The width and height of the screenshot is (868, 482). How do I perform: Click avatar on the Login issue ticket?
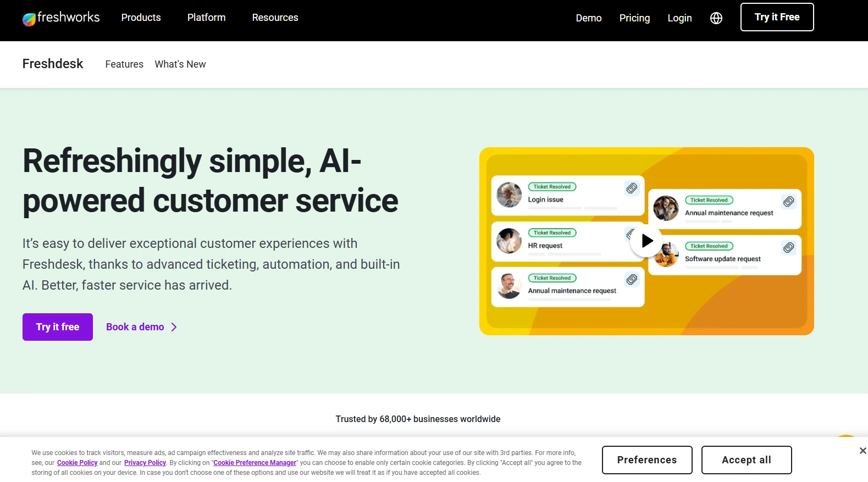[509, 195]
